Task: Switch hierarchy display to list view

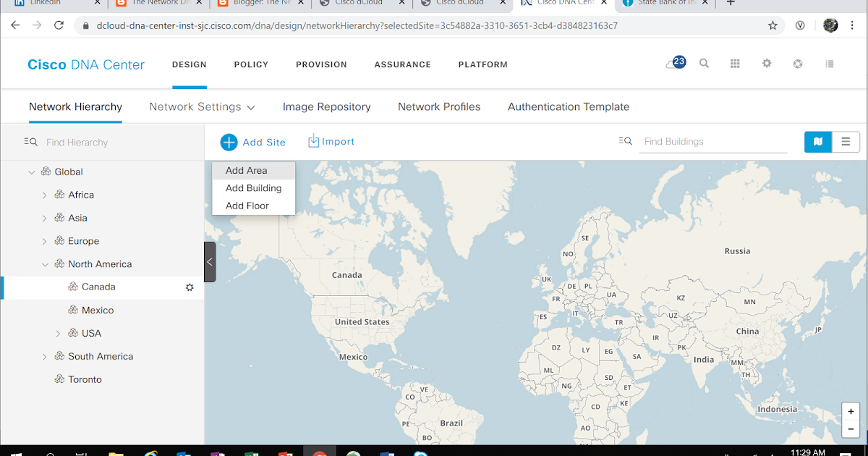Action: coord(846,142)
